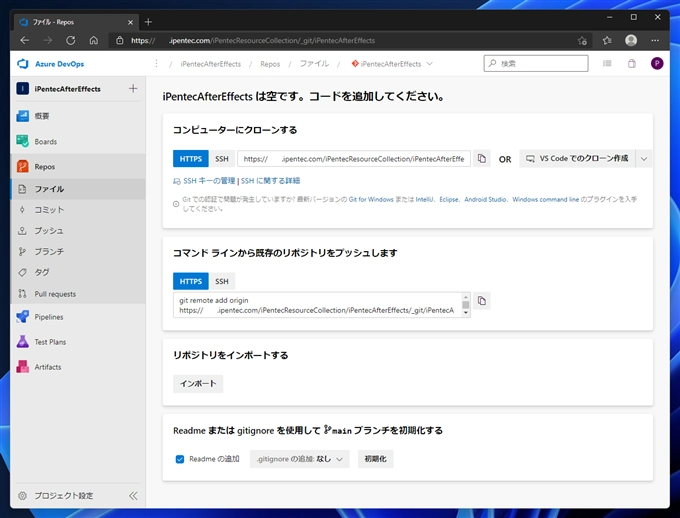Click the ファイル breadcrumb link
The width and height of the screenshot is (680, 518).
pyautogui.click(x=314, y=64)
